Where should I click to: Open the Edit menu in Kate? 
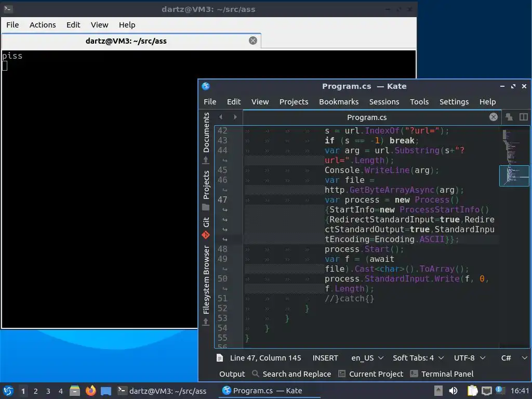click(x=234, y=102)
